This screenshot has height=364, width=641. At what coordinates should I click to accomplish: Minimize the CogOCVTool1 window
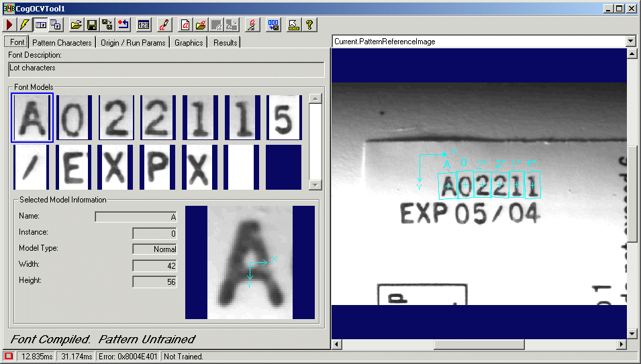[609, 8]
